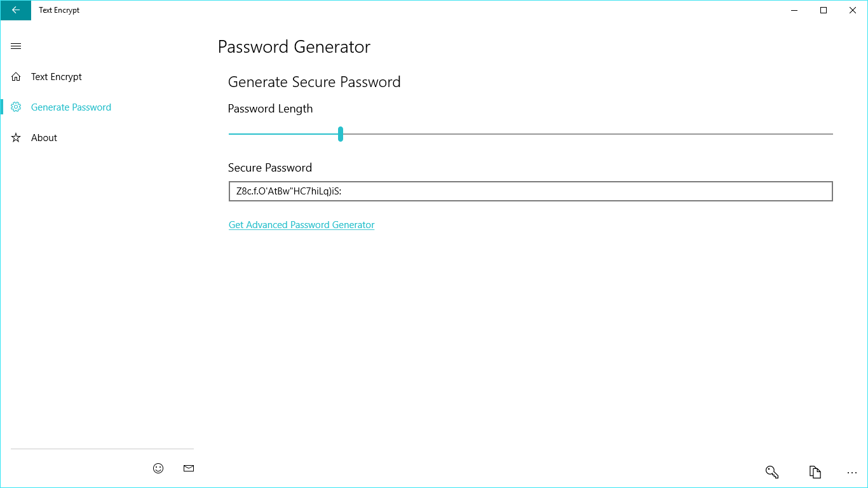Close the Text Encrypt window

[853, 10]
